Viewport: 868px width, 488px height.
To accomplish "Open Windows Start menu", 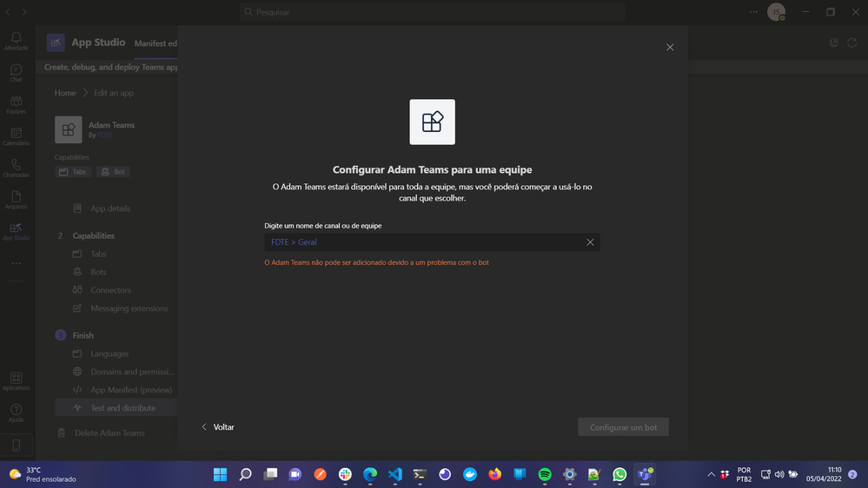I will 221,474.
